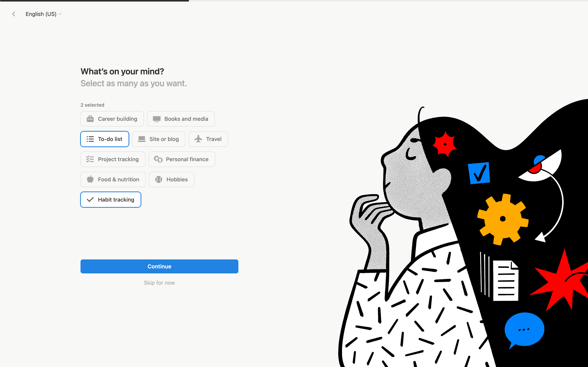This screenshot has height=367, width=588.
Task: Click the back arrow icon
Action: 14,14
